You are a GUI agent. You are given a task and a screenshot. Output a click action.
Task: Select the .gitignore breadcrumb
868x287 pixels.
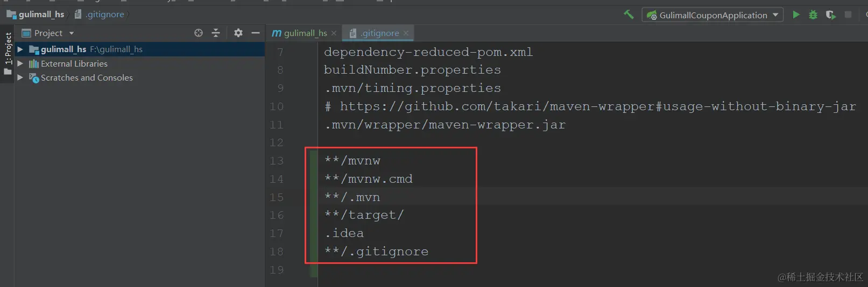coord(100,15)
